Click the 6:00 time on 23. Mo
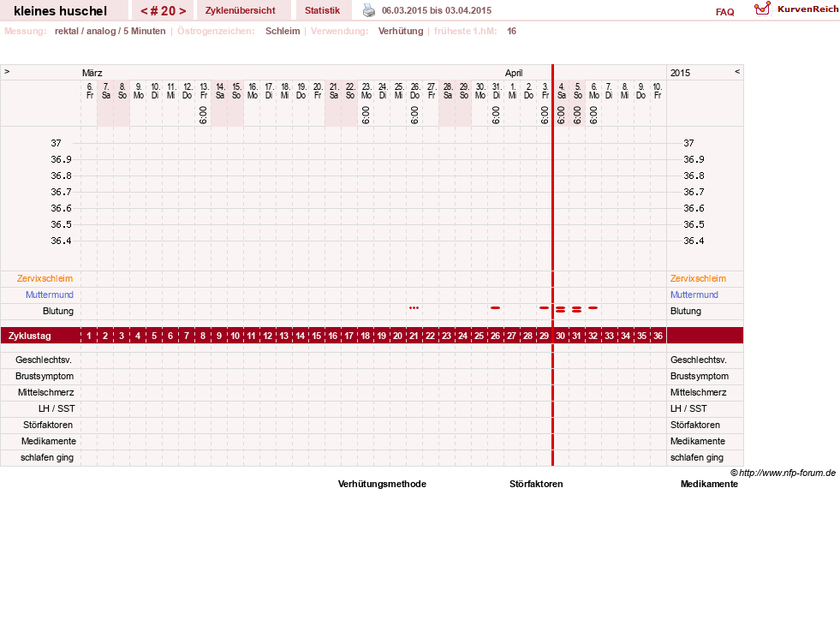This screenshot has width=840, height=637. pos(366,116)
